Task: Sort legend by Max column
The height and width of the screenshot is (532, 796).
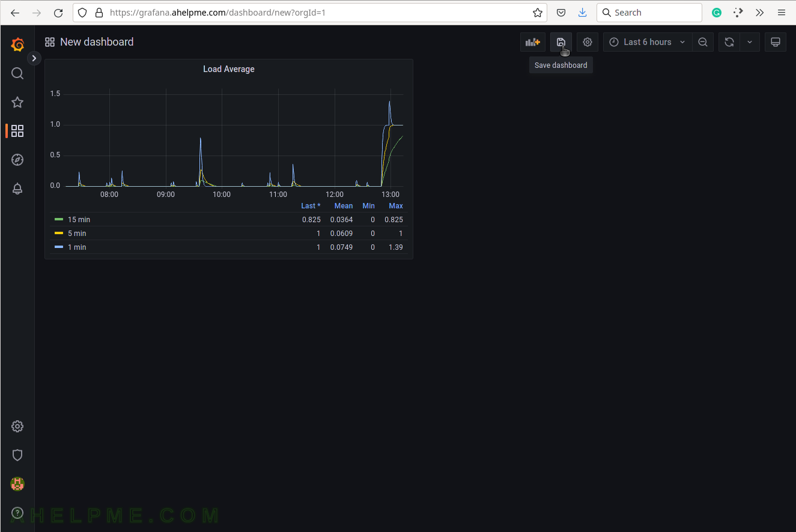Action: click(396, 206)
